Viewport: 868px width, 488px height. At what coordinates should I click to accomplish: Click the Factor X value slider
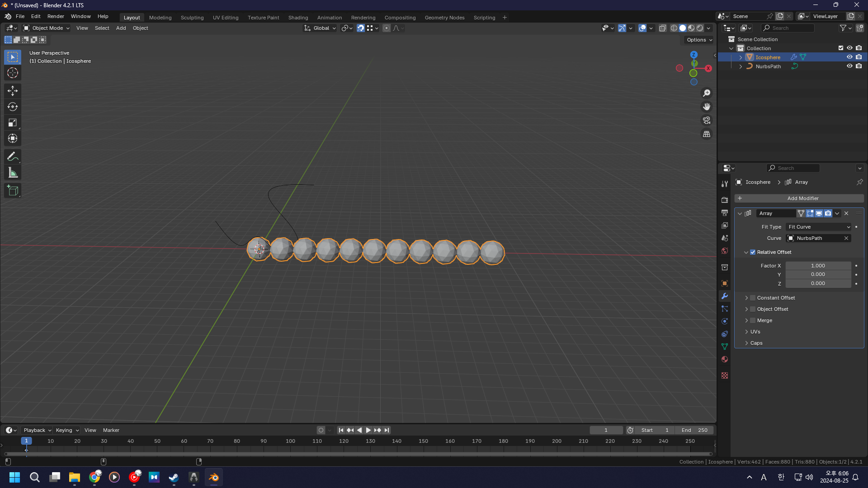818,266
